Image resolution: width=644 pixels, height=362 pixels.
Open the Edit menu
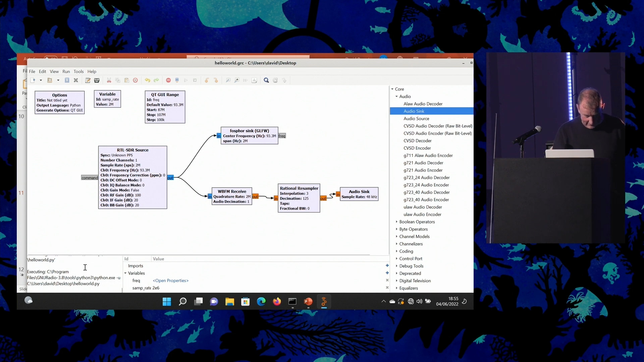43,71
